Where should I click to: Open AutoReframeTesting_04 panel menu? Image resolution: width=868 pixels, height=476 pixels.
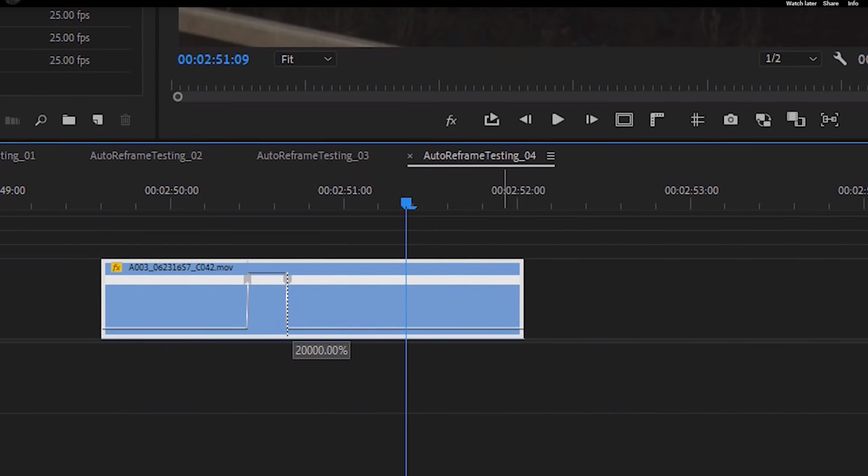coord(550,156)
